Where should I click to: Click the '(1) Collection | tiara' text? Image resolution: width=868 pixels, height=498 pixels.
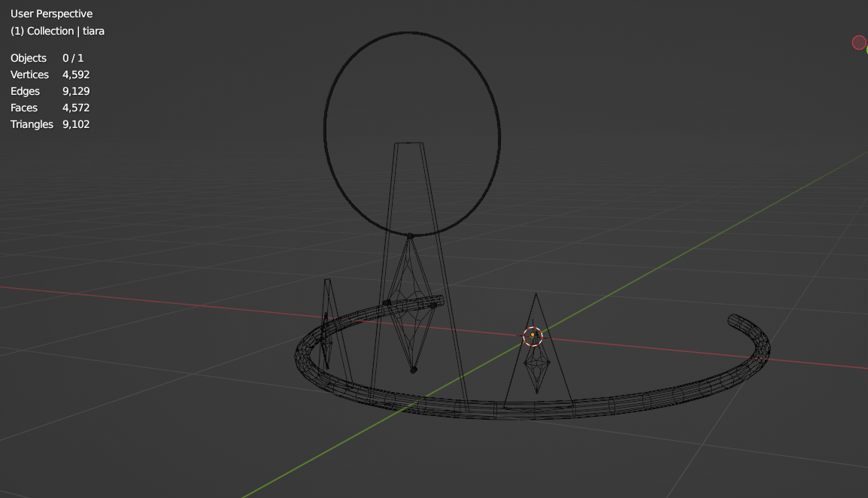point(57,31)
